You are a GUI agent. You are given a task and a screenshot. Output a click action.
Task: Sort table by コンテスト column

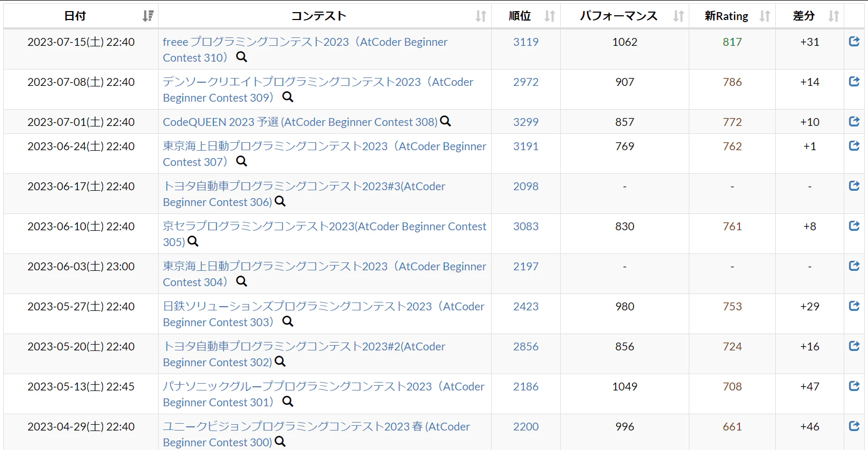(x=325, y=16)
